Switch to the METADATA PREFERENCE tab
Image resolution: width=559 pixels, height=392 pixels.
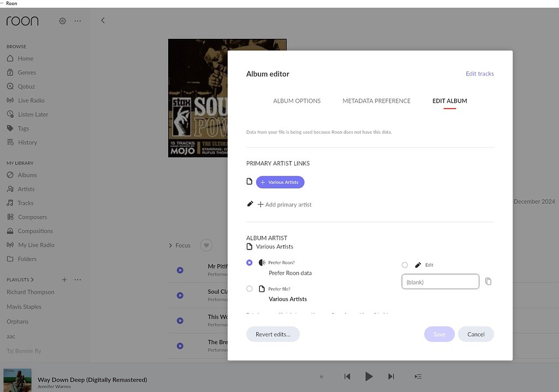point(376,101)
